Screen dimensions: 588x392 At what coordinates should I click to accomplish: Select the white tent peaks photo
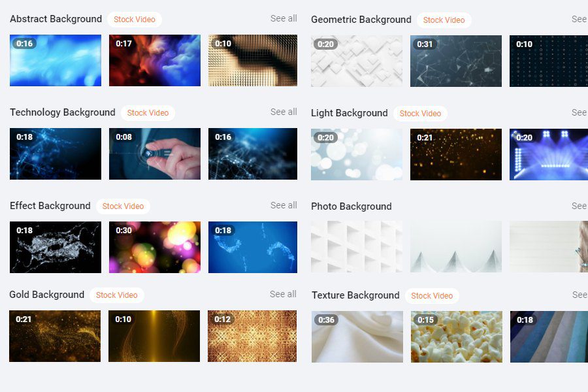[x=456, y=247]
